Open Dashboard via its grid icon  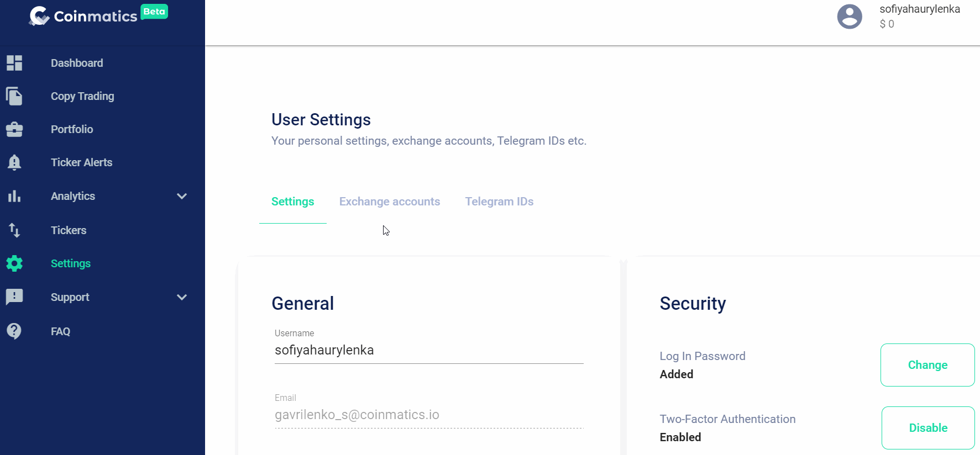pyautogui.click(x=14, y=63)
